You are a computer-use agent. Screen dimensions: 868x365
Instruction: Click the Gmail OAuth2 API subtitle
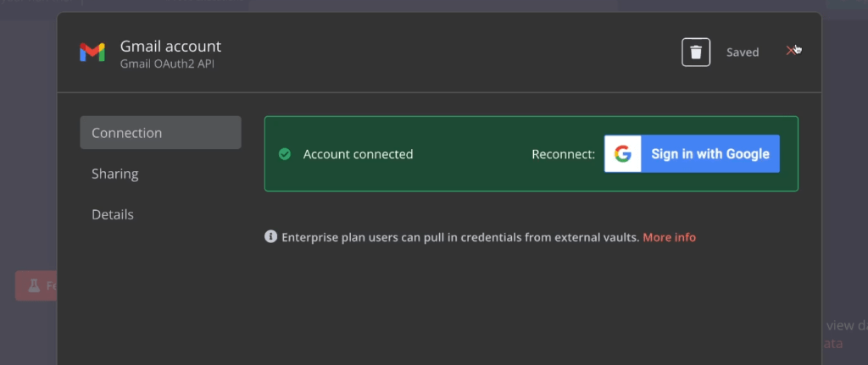pyautogui.click(x=168, y=64)
